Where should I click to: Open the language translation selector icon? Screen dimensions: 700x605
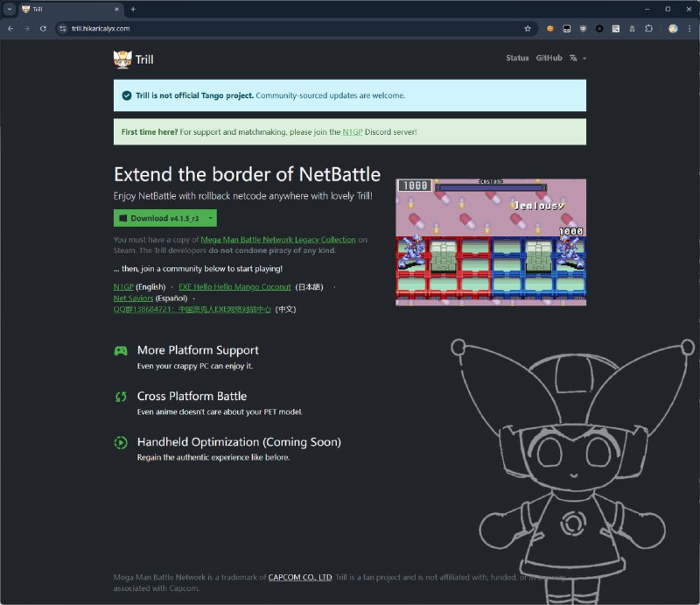[573, 58]
